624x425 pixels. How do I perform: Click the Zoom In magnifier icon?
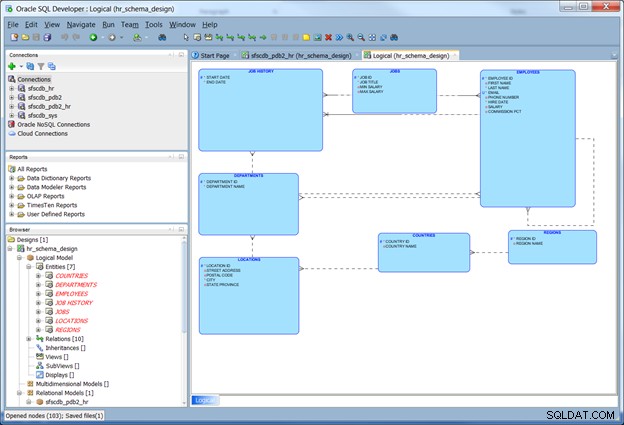pyautogui.click(x=350, y=37)
